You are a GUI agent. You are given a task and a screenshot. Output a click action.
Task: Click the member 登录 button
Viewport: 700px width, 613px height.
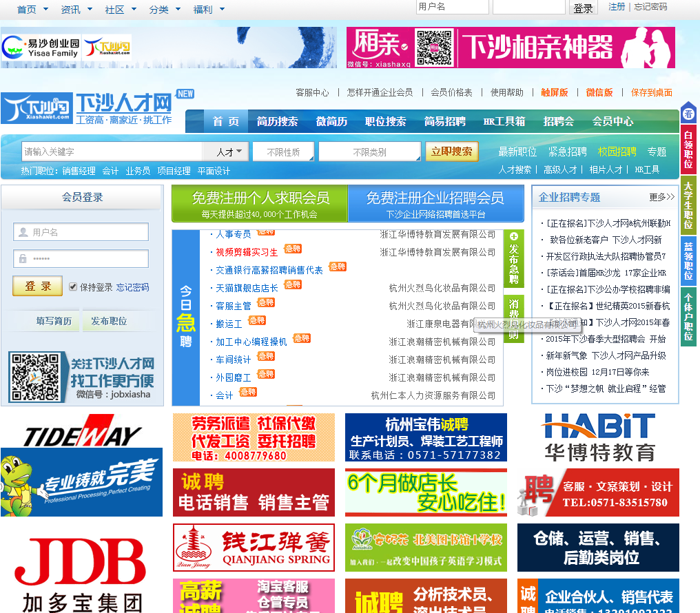[x=38, y=286]
